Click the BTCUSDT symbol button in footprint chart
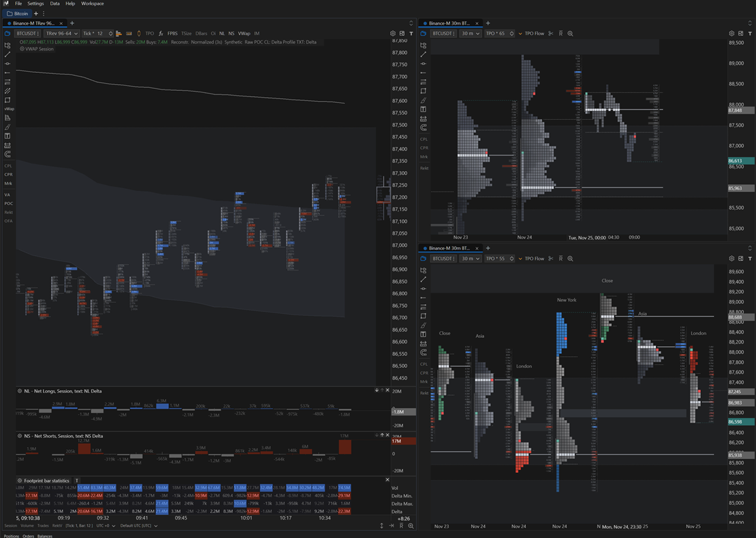The width and height of the screenshot is (756, 538). pos(28,34)
